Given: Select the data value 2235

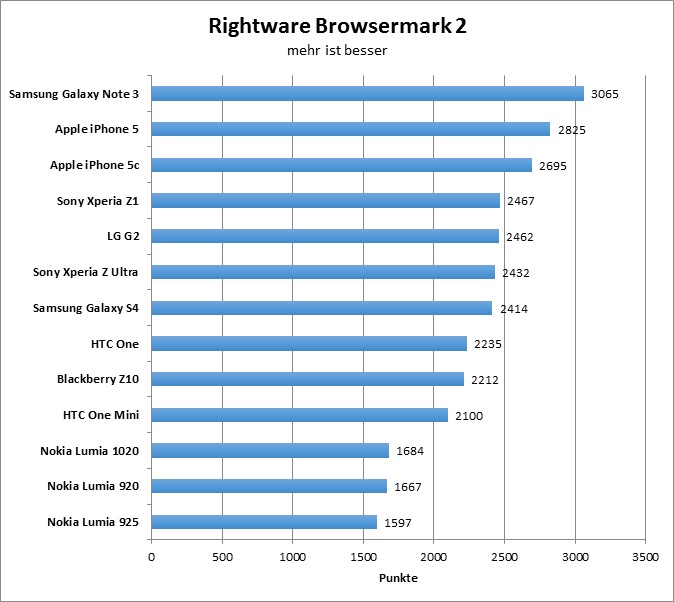Looking at the screenshot, I should 488,344.
